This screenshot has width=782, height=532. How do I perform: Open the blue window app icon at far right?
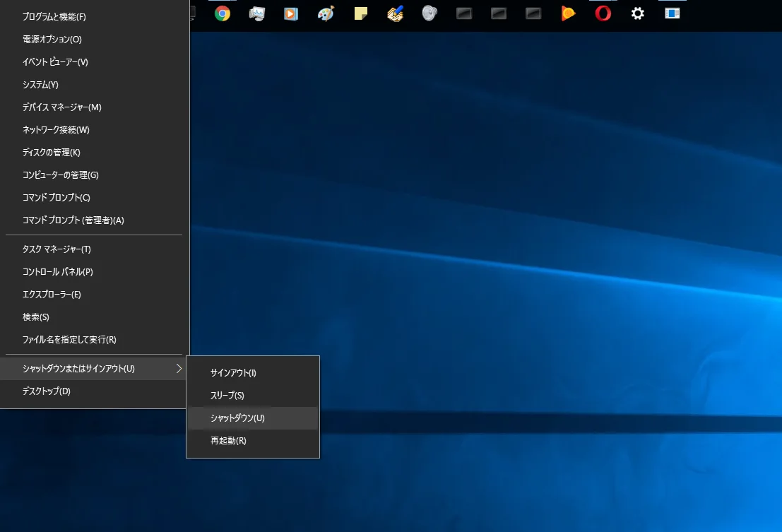click(671, 14)
